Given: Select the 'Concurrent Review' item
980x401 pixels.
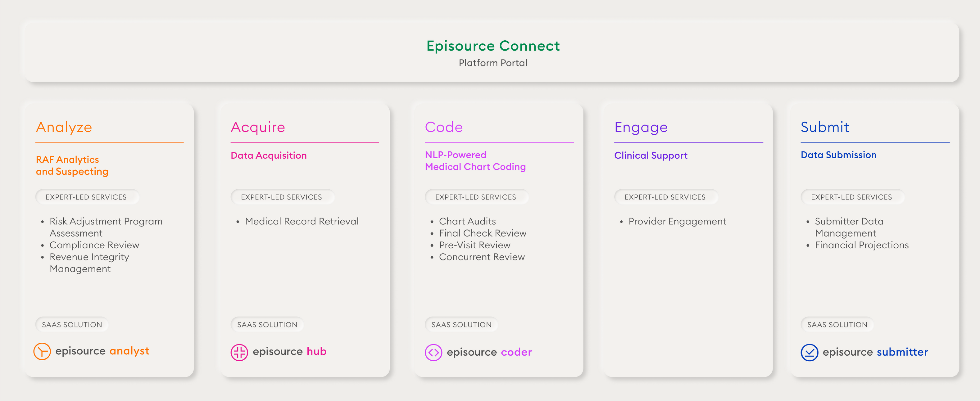Looking at the screenshot, I should click(482, 257).
